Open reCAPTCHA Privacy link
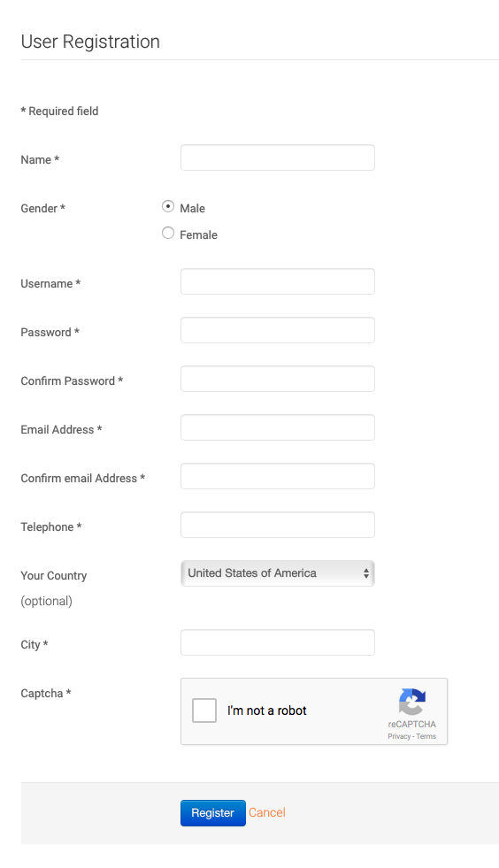This screenshot has width=499, height=868. 399,736
